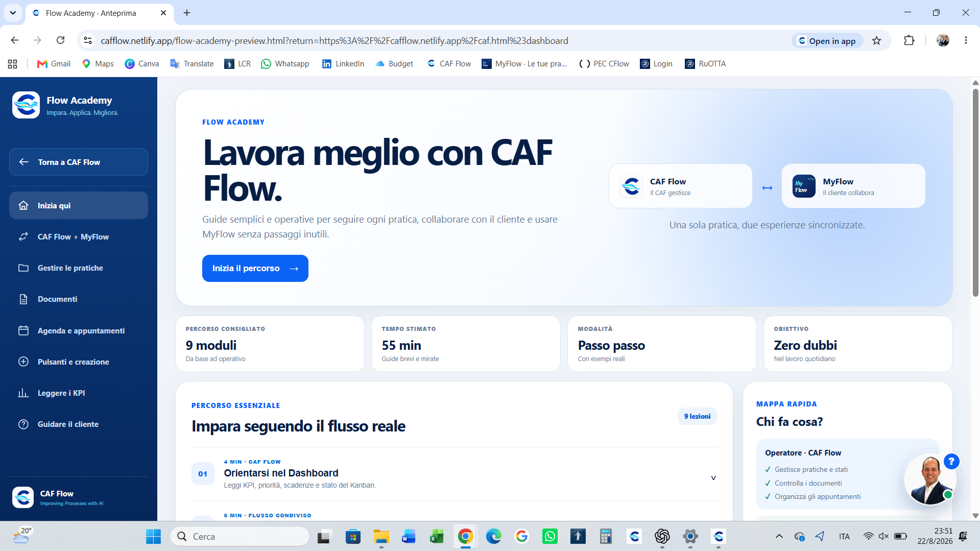Click the plus icon for Pulsanti e creazione
The image size is (980, 551).
(x=23, y=362)
